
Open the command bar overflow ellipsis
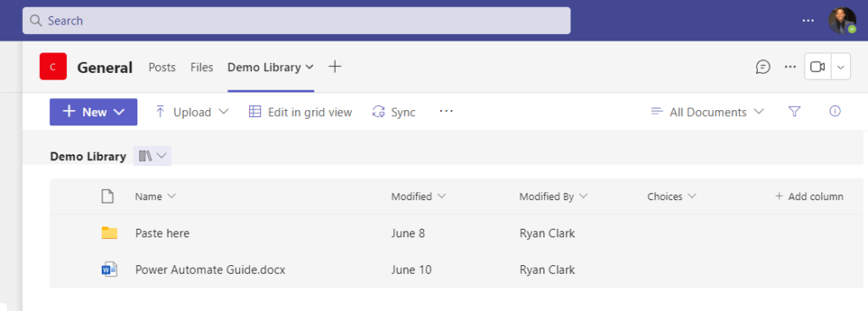pyautogui.click(x=446, y=111)
